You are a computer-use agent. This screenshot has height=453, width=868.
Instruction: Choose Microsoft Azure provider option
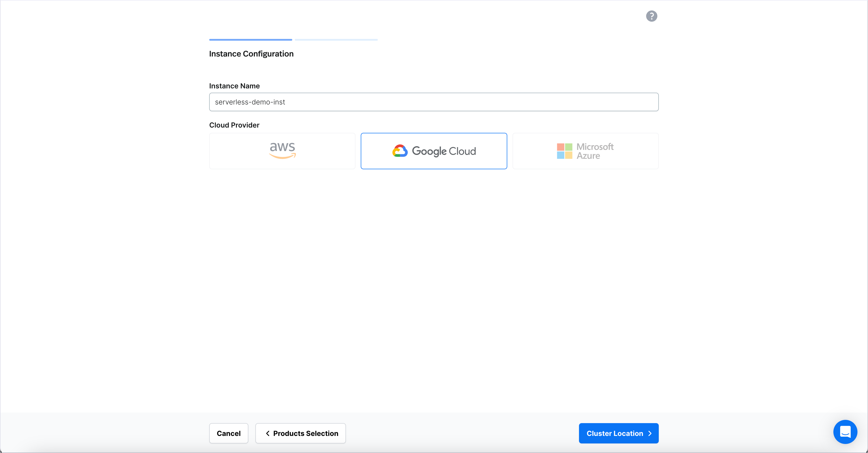point(585,151)
